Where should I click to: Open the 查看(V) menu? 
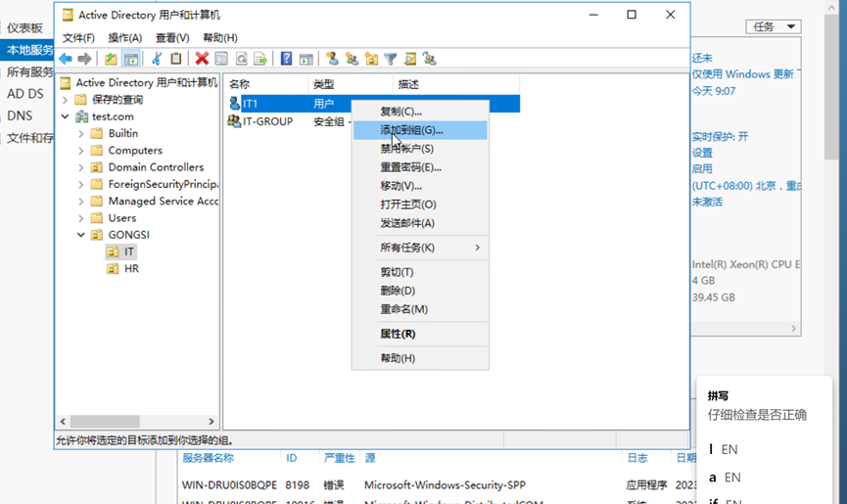(x=172, y=38)
